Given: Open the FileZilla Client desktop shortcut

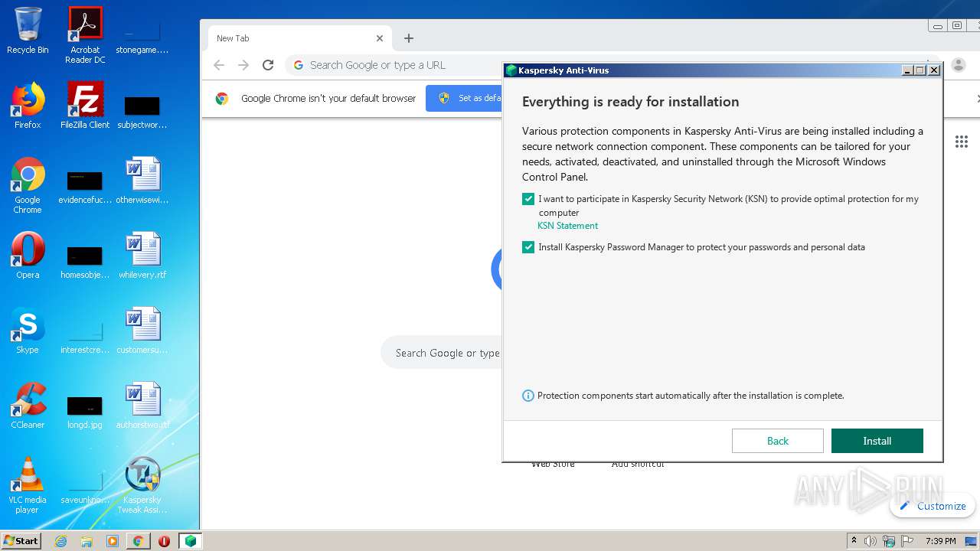Looking at the screenshot, I should (85, 106).
